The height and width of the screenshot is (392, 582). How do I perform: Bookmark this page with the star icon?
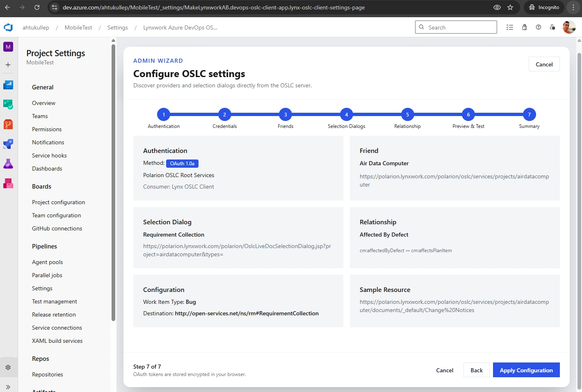pyautogui.click(x=510, y=7)
